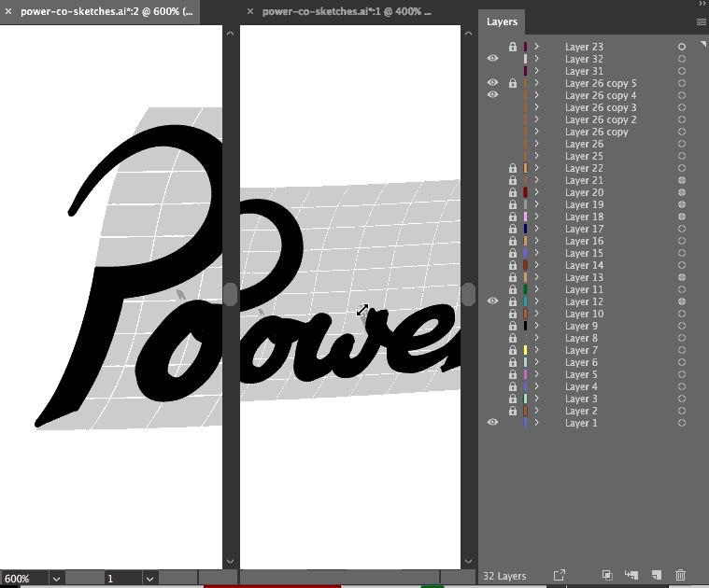Viewport: 709px width, 588px height.
Task: Show Layer 23 via visibility box
Action: tap(493, 47)
